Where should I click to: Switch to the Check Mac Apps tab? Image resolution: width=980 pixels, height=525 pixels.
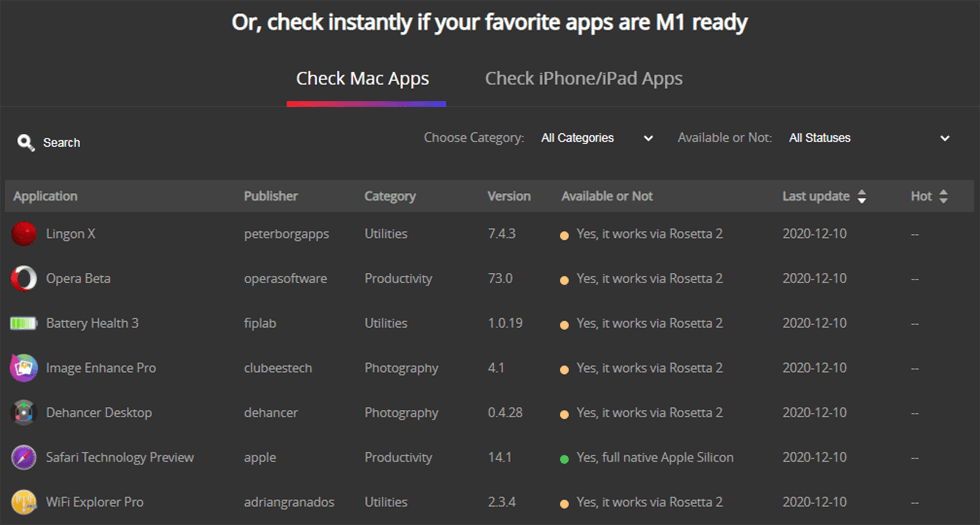click(362, 79)
